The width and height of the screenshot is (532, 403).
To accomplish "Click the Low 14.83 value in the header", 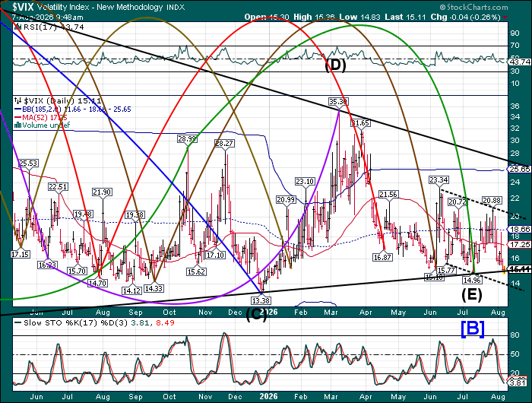I will point(361,17).
